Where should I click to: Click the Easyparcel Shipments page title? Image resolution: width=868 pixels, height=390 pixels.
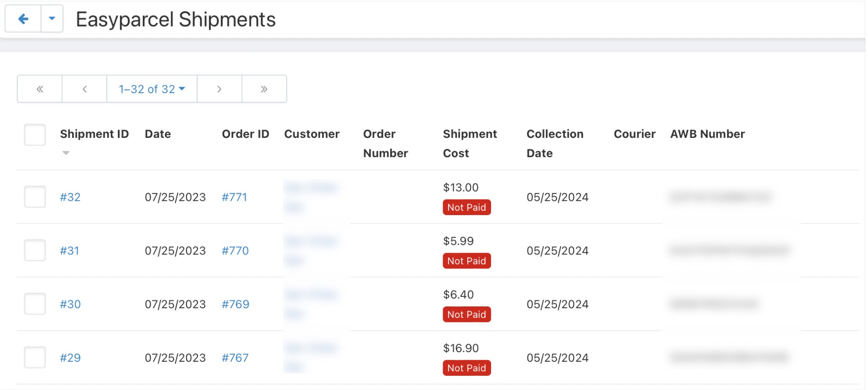176,19
